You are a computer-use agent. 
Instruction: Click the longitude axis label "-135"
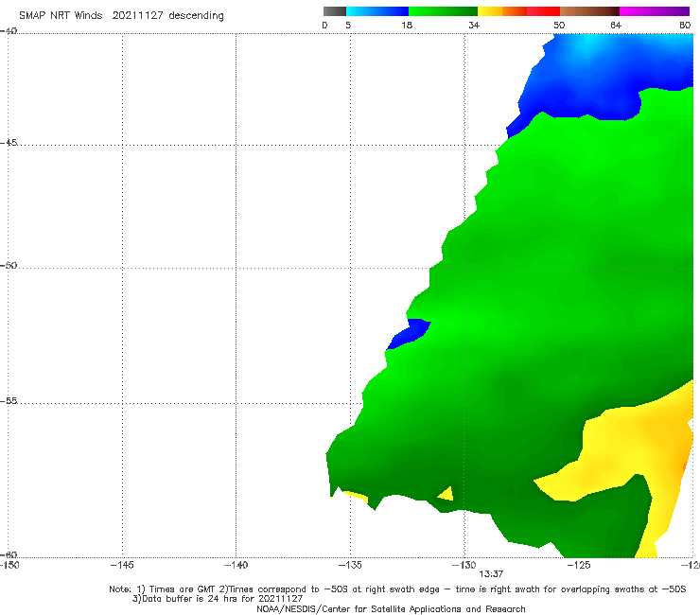click(x=350, y=566)
